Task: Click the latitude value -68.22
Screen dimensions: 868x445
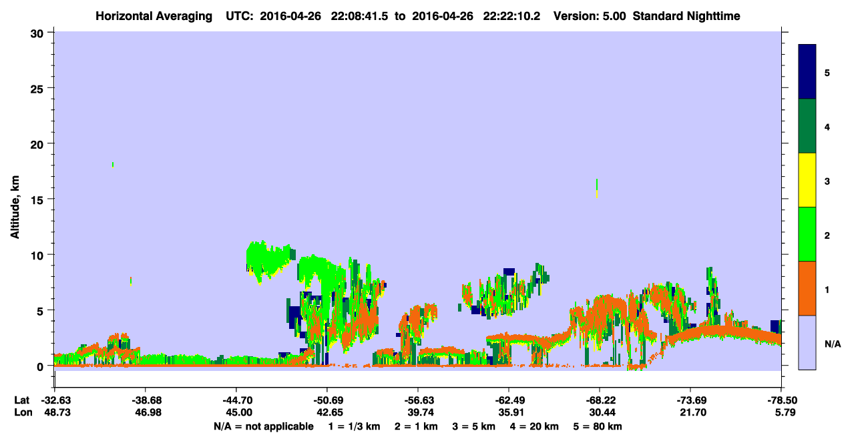Action: point(600,400)
